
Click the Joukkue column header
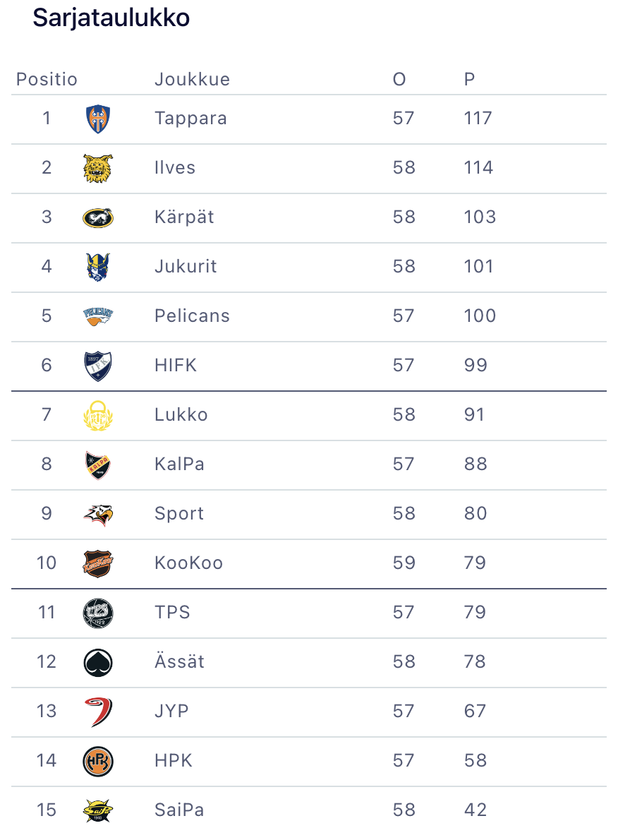pos(192,79)
